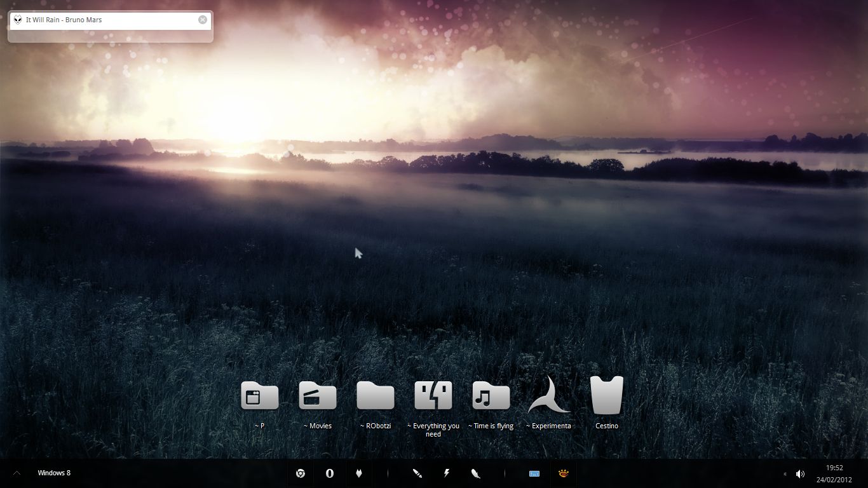The width and height of the screenshot is (868, 488).
Task: Launch the XnView eye icon on the taskbar
Action: (563, 473)
